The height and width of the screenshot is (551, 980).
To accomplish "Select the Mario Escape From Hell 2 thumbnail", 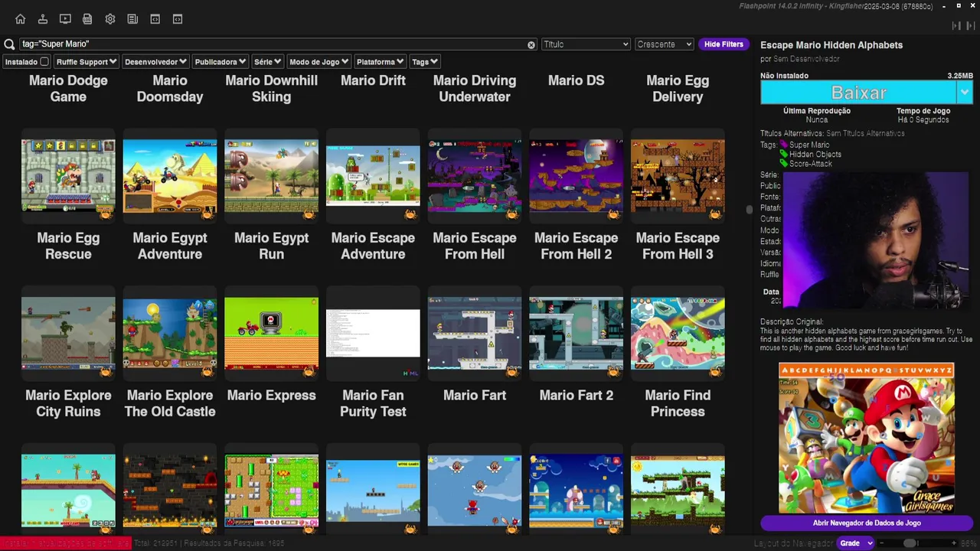I will click(576, 176).
